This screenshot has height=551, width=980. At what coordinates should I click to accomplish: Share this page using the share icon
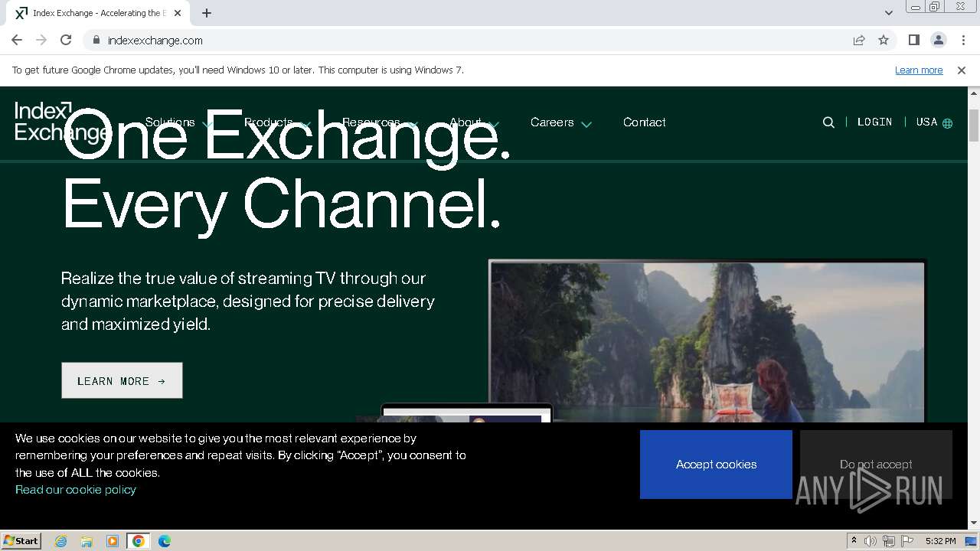859,40
